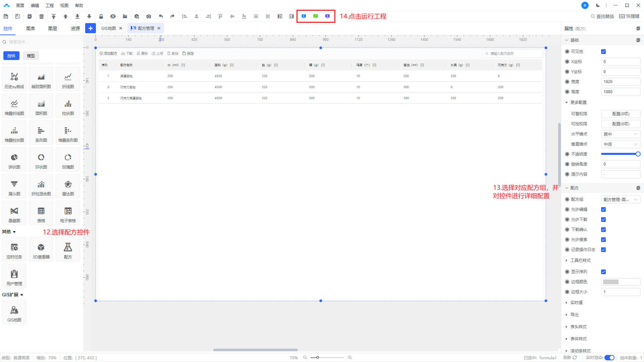The width and height of the screenshot is (644, 362).
Task: Click the 模型 button
Action: pyautogui.click(x=31, y=56)
